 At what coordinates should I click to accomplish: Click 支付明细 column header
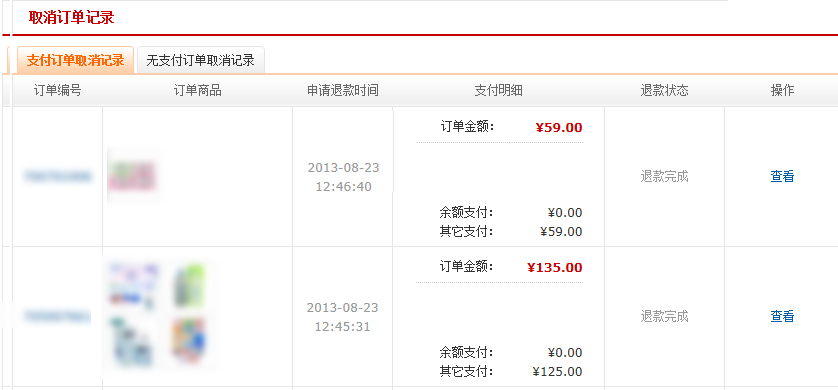(498, 91)
